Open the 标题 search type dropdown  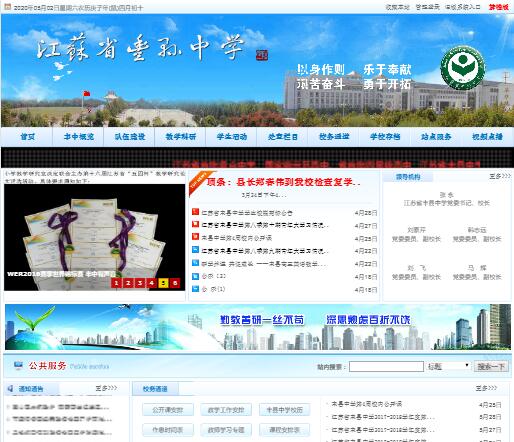point(448,367)
